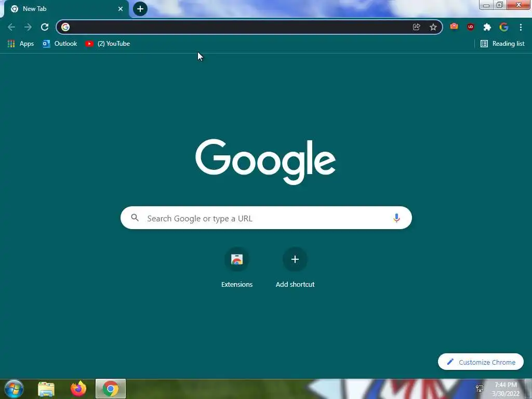Click the Customize Chrome button
The width and height of the screenshot is (532, 399).
481,362
